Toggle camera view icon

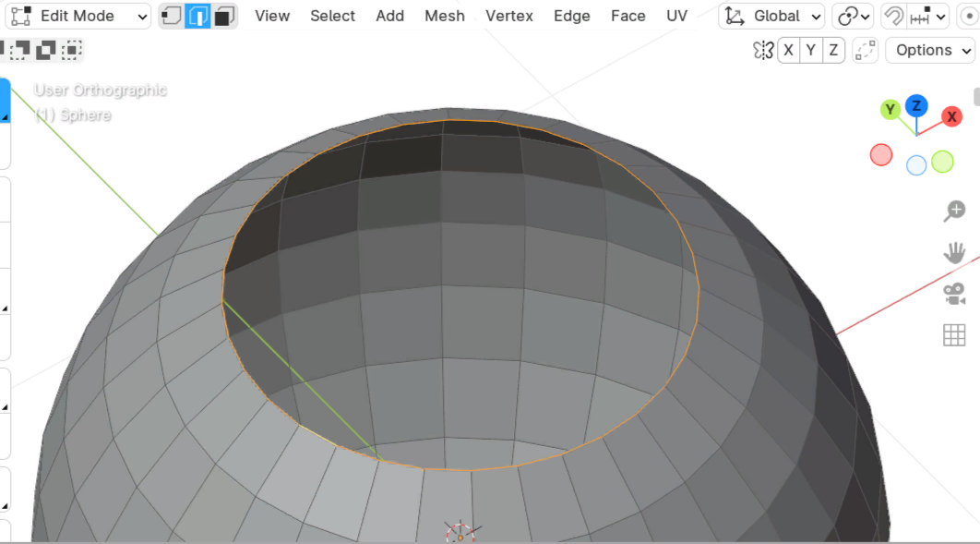[954, 294]
